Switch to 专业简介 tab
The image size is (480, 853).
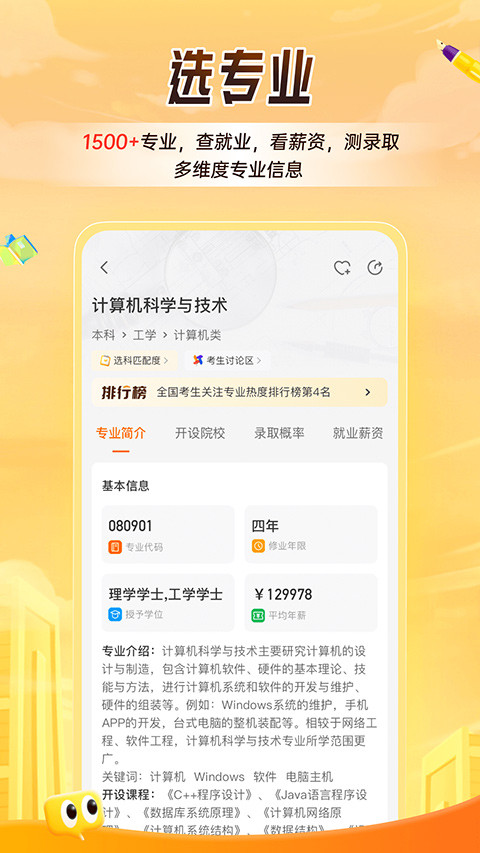pos(121,433)
